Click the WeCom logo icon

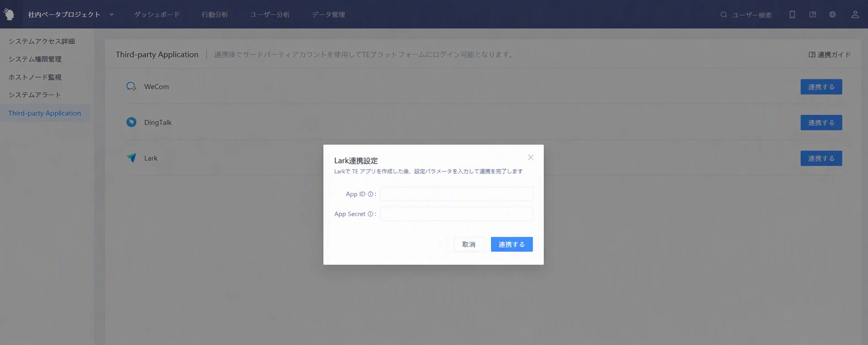click(131, 86)
